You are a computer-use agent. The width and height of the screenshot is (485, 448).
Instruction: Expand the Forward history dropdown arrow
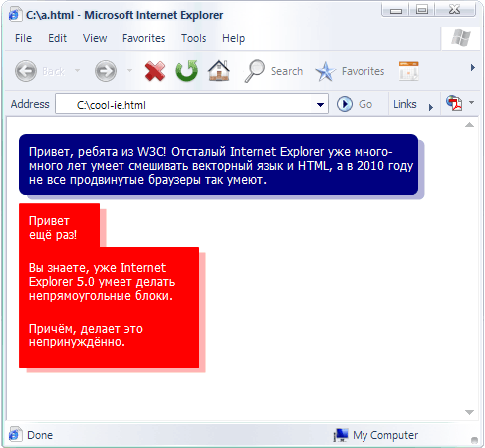pyautogui.click(x=129, y=71)
